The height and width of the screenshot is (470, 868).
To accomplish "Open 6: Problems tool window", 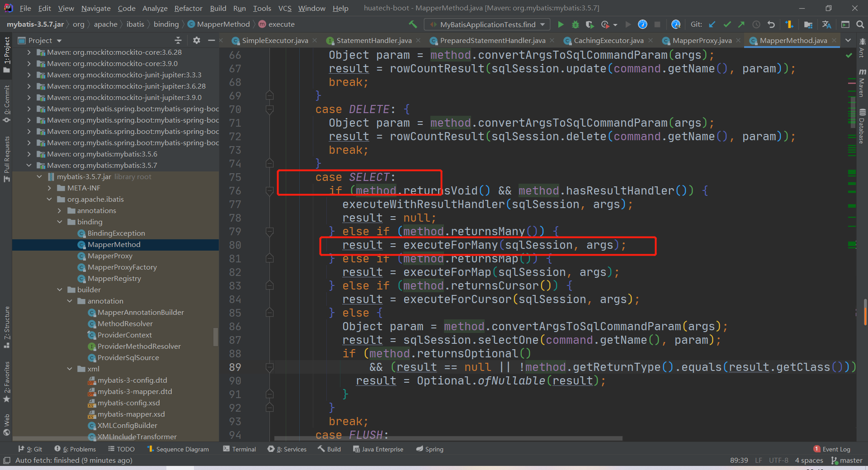I will 75,449.
